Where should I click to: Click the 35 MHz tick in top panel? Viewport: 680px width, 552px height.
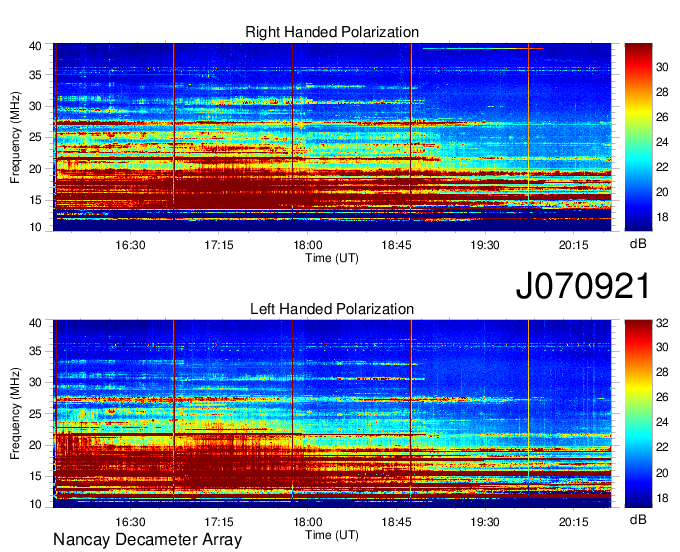(x=36, y=75)
